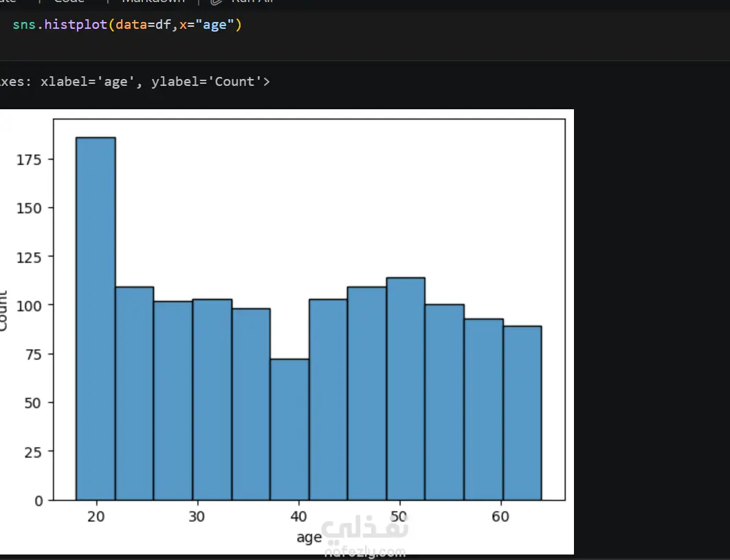Click the y-axis tick label 25
This screenshot has width=730, height=560.
pos(33,451)
